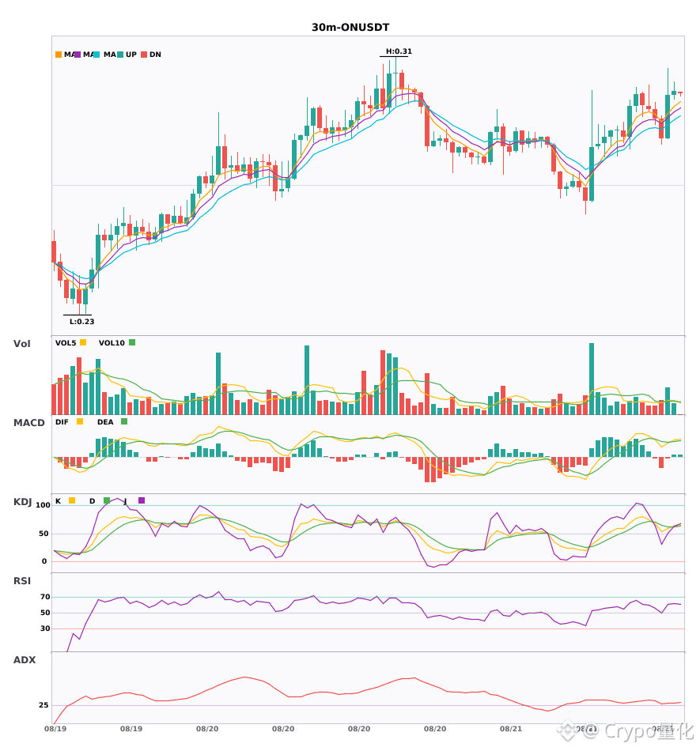Click the 50 value on RSI axis
The width and height of the screenshot is (700, 751).
click(x=45, y=613)
